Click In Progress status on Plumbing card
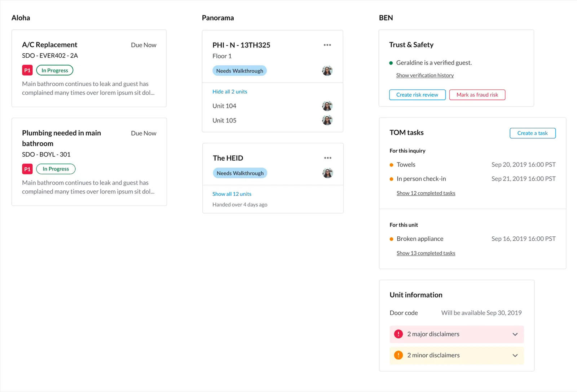Viewport: 577px width, 392px height. (56, 169)
